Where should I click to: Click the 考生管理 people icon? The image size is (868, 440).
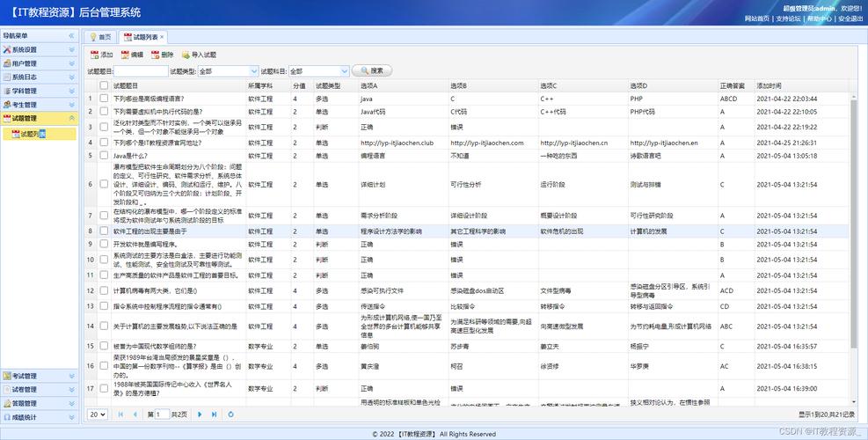pos(7,105)
